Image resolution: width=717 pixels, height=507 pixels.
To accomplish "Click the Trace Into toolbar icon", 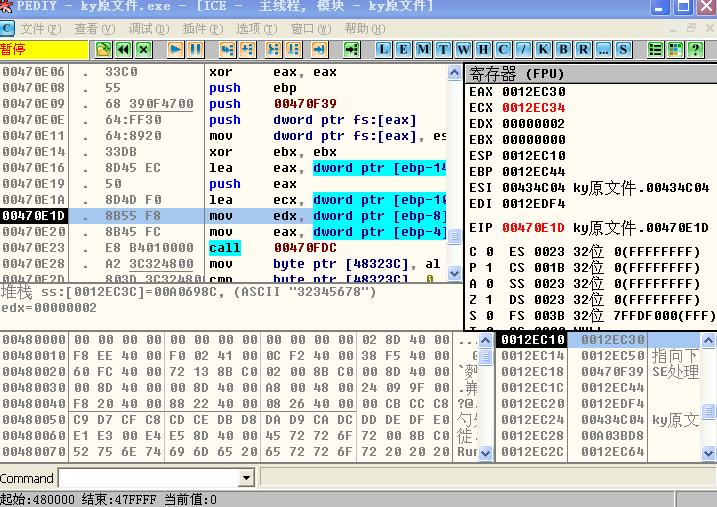I will (273, 49).
